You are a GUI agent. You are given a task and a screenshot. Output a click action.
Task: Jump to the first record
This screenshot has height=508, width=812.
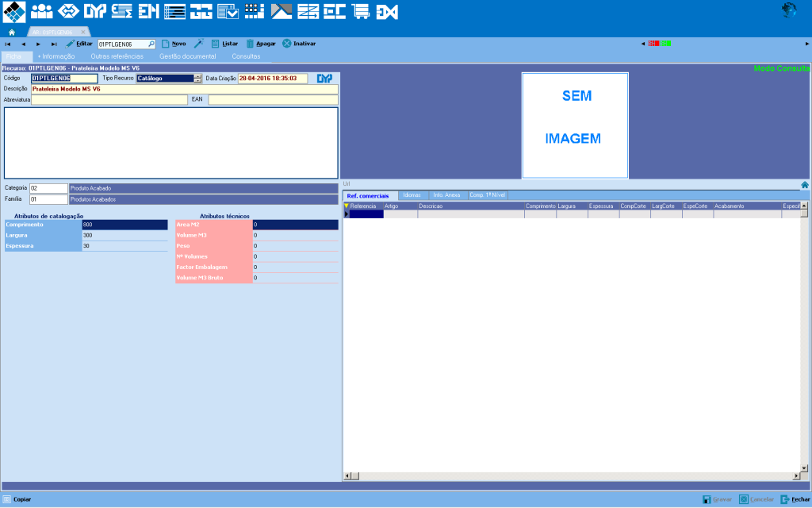[8, 44]
